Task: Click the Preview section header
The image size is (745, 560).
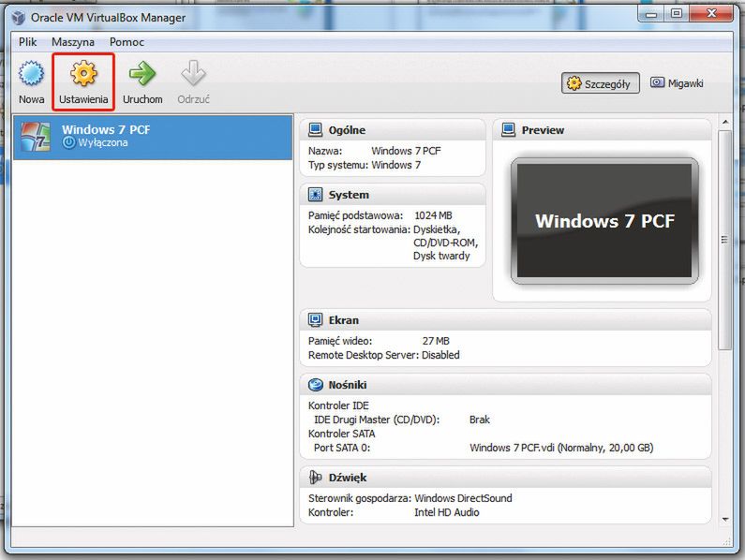Action: coord(543,130)
